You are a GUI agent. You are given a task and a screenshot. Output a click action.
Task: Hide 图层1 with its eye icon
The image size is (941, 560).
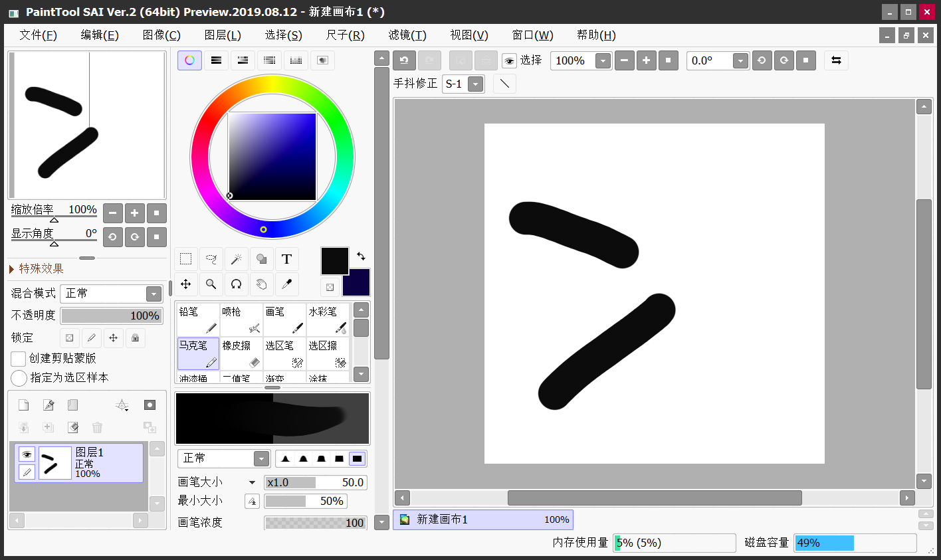[x=27, y=454]
